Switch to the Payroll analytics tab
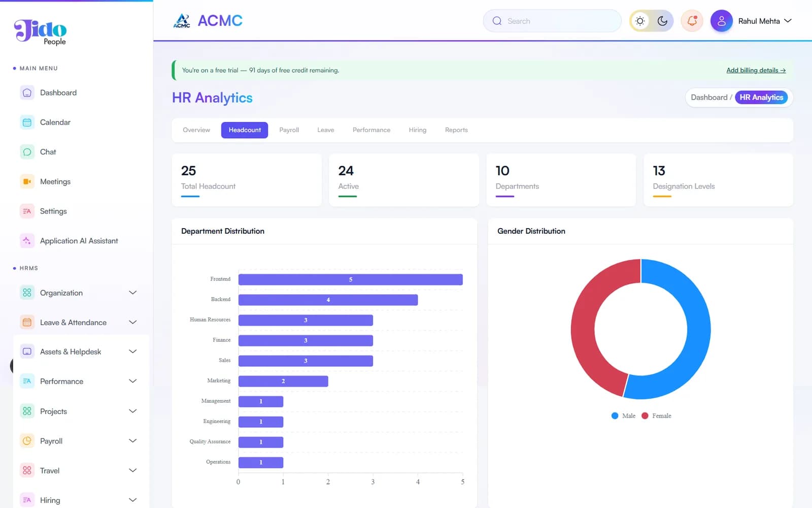The width and height of the screenshot is (812, 508). [x=289, y=130]
